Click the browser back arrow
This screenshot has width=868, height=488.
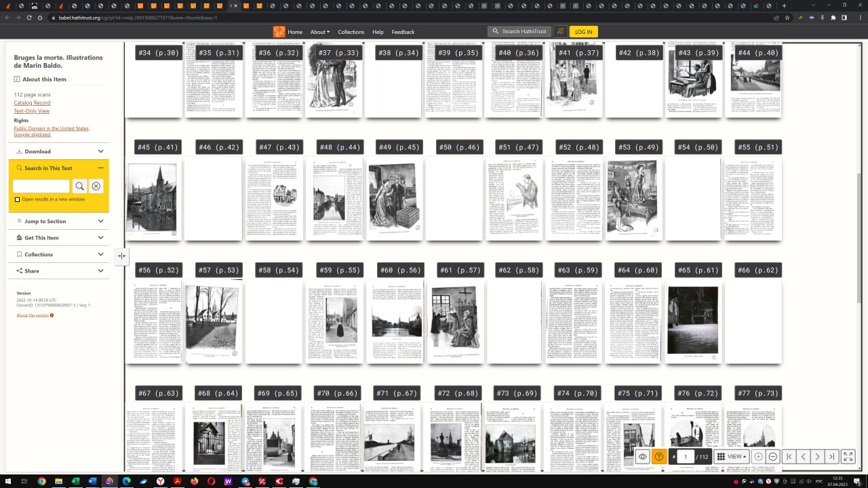7,18
